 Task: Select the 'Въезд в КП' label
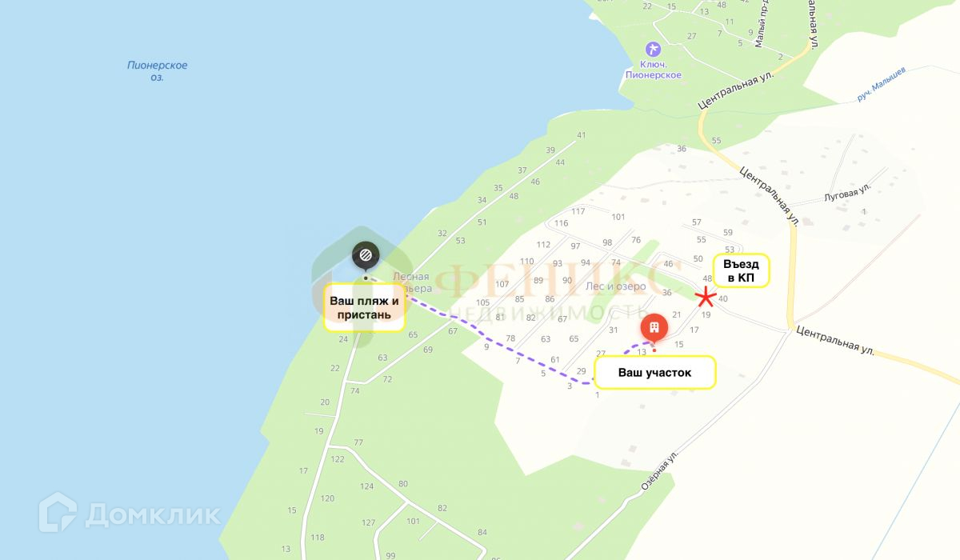pos(742,270)
